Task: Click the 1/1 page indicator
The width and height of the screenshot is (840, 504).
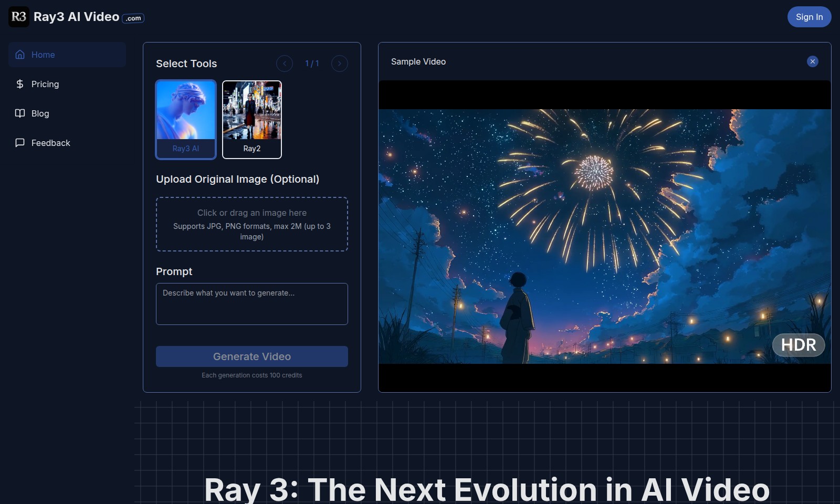Action: tap(312, 64)
